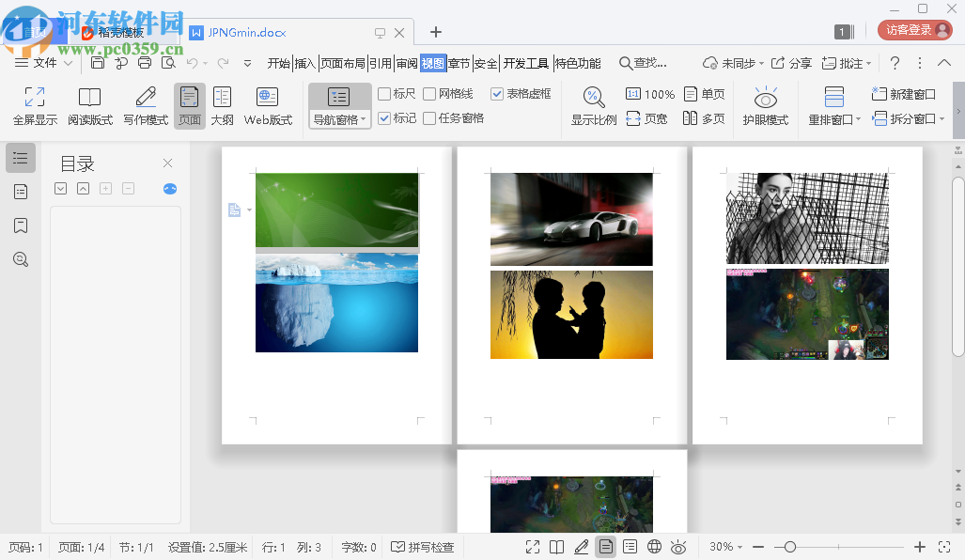The height and width of the screenshot is (560, 965).
Task: Open the 导航窗格 navigation pane dropdown
Action: (x=363, y=118)
